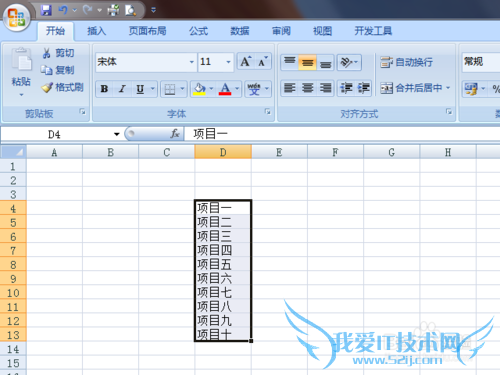Switch to the 开发工具 tab
This screenshot has width=500, height=375.
coord(373,31)
